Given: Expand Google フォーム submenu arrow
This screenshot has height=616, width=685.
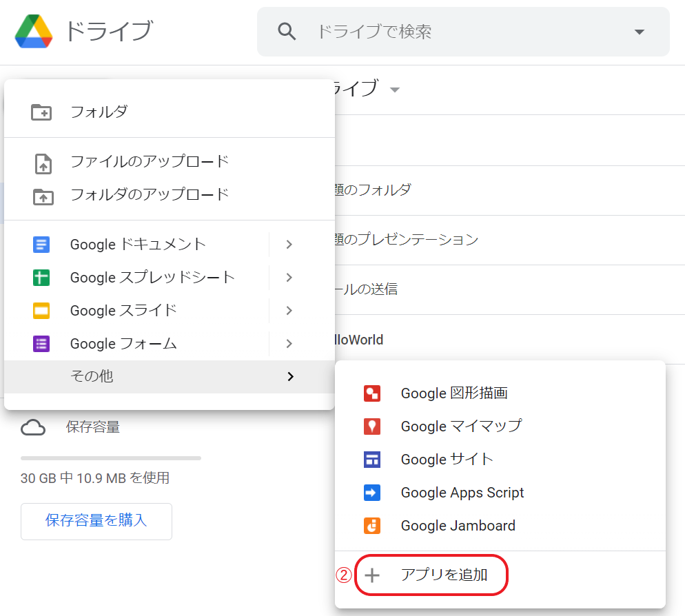Looking at the screenshot, I should click(x=289, y=344).
